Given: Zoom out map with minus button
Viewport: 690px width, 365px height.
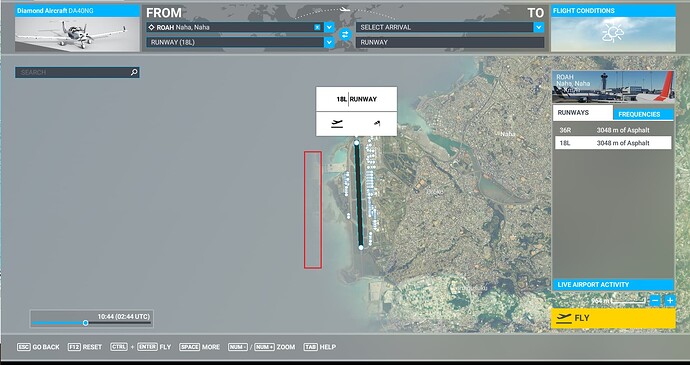Looking at the screenshot, I should [655, 301].
